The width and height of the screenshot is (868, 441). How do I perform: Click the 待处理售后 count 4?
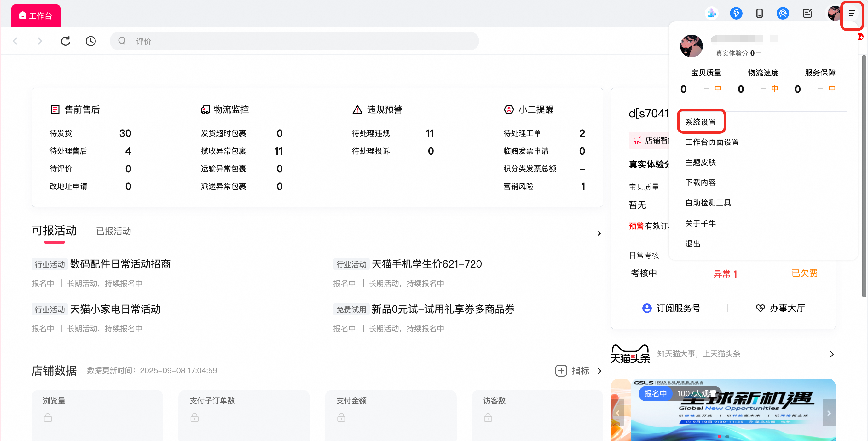128,151
